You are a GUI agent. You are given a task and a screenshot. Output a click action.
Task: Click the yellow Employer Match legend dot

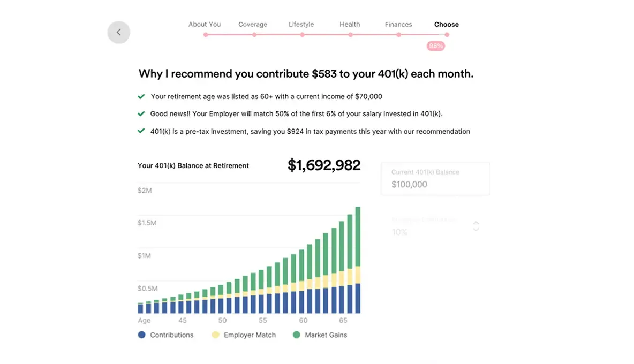215,335
